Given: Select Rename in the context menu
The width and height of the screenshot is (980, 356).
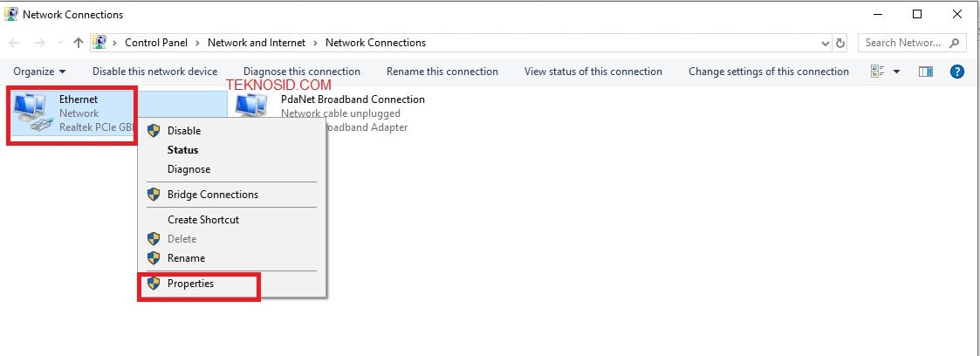Looking at the screenshot, I should (x=232, y=258).
